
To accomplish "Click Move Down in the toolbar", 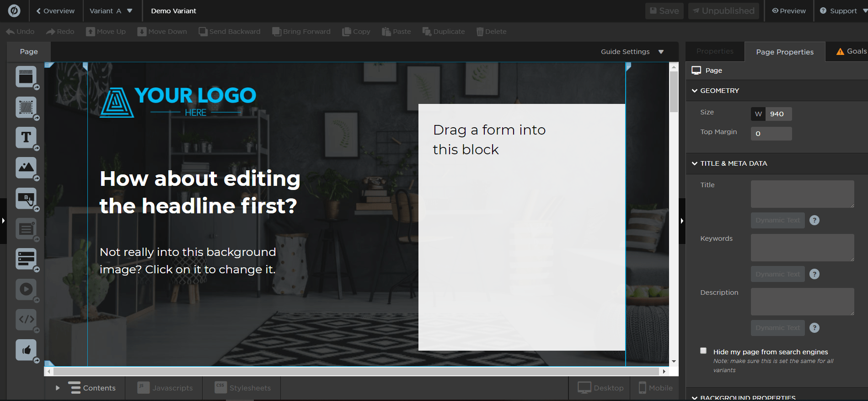I will tap(162, 32).
